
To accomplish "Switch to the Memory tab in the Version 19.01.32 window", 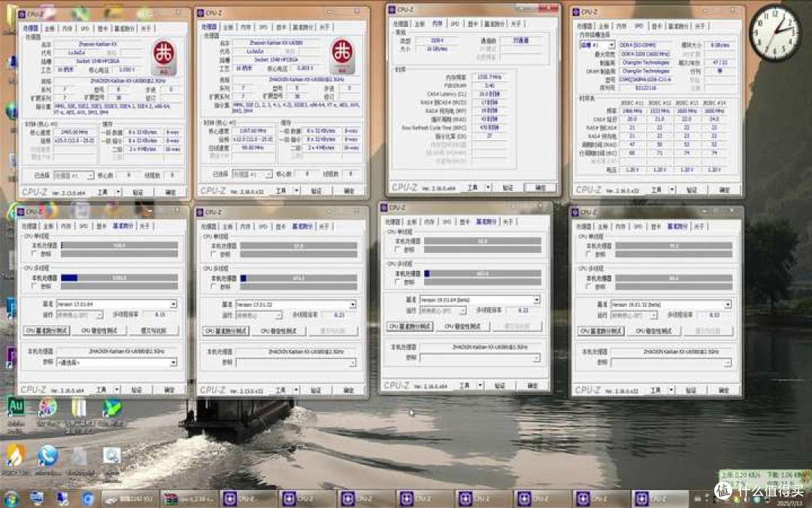I will point(620,227).
